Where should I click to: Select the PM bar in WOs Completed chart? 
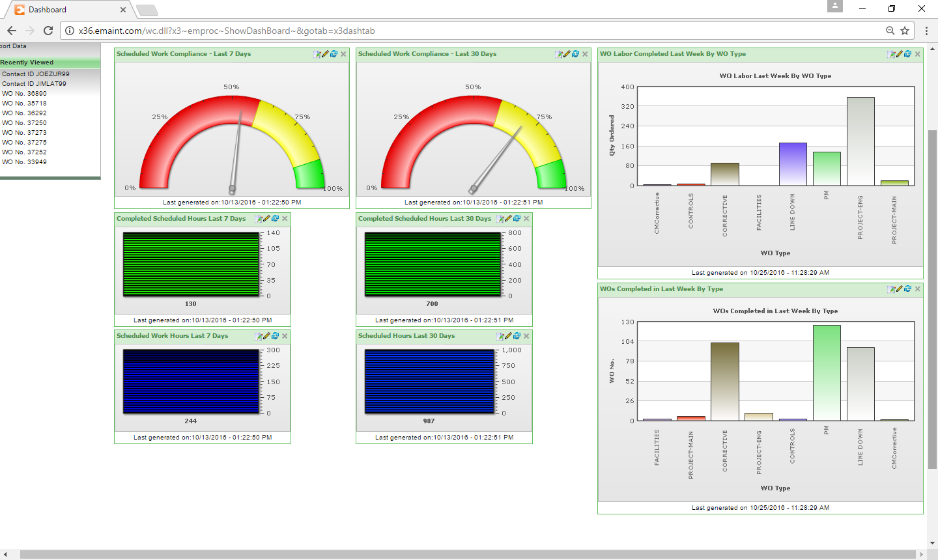point(827,372)
